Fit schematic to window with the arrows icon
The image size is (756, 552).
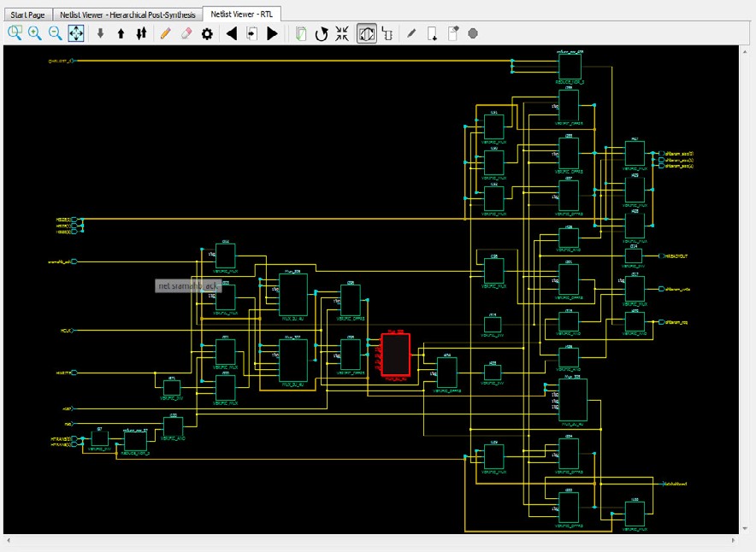coord(76,33)
